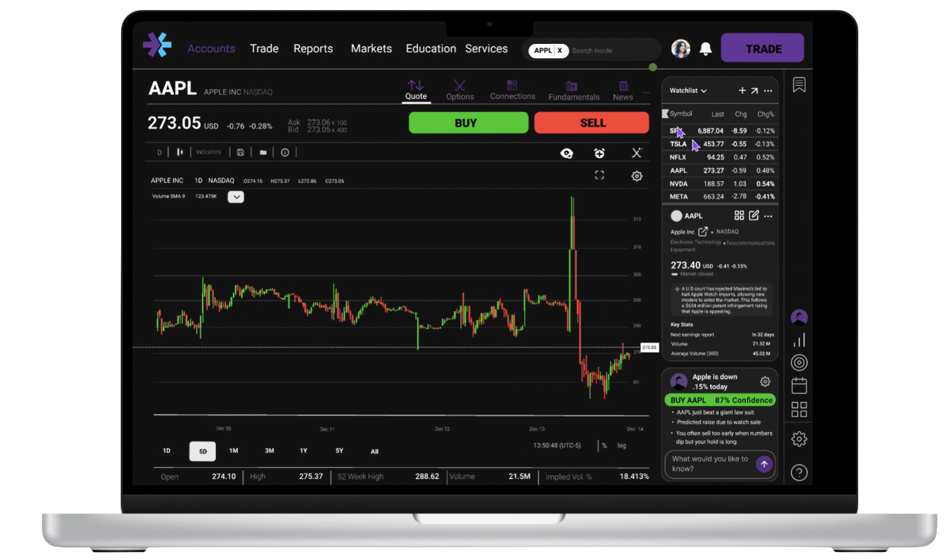
Task: Click the red SELL button
Action: click(591, 123)
